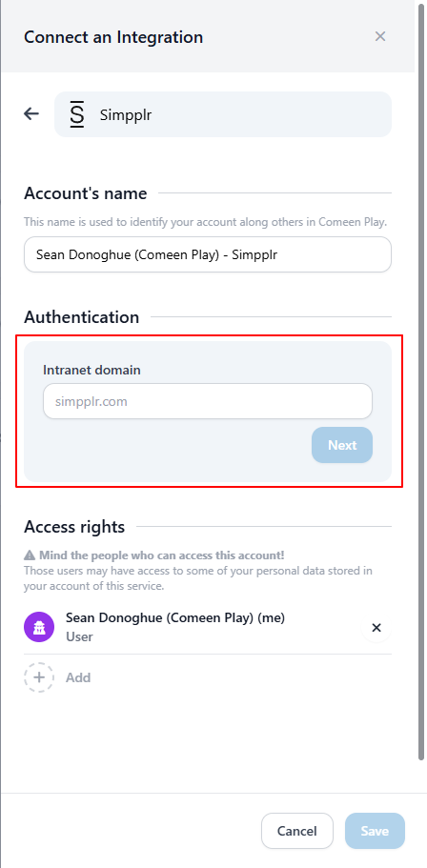427x868 pixels.
Task: Click the Add label to add user
Action: pyautogui.click(x=78, y=677)
